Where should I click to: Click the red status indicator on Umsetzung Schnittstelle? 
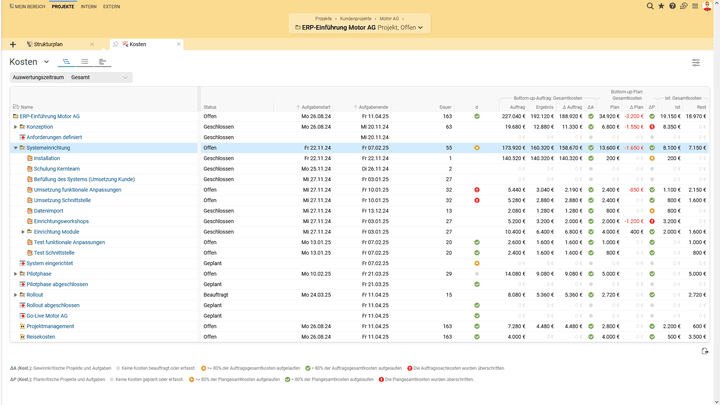coord(477,200)
